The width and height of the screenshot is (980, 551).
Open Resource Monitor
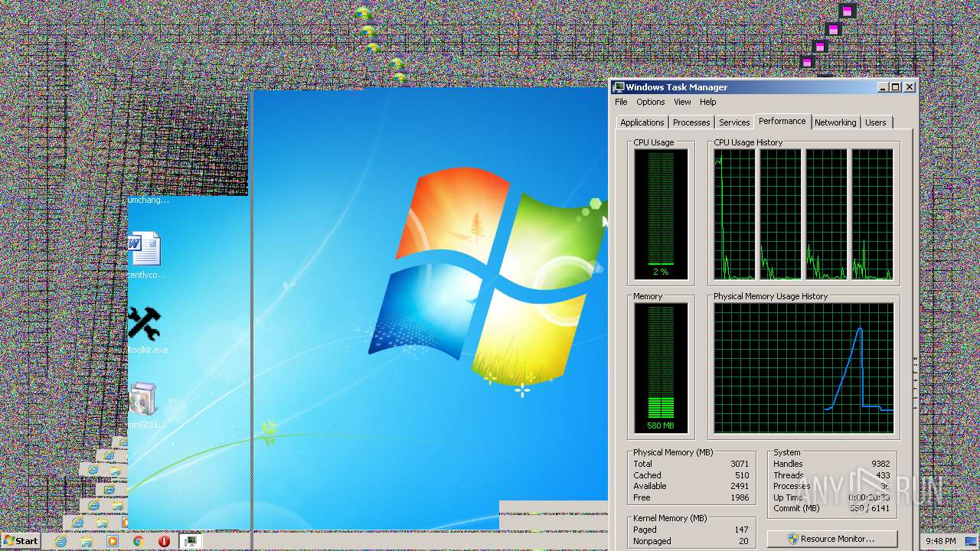coord(831,539)
